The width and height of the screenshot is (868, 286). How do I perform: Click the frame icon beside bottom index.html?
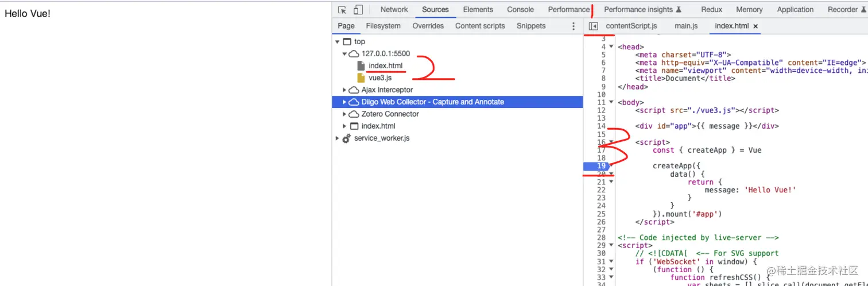pos(354,126)
